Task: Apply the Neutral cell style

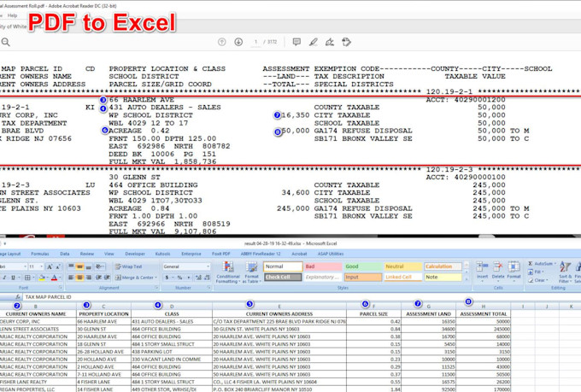Action: pos(403,266)
